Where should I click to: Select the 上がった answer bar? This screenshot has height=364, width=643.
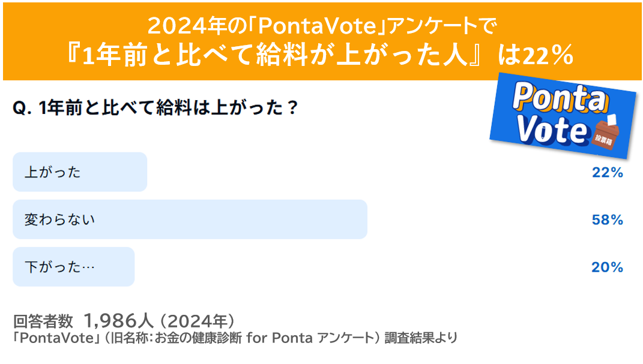pos(80,172)
